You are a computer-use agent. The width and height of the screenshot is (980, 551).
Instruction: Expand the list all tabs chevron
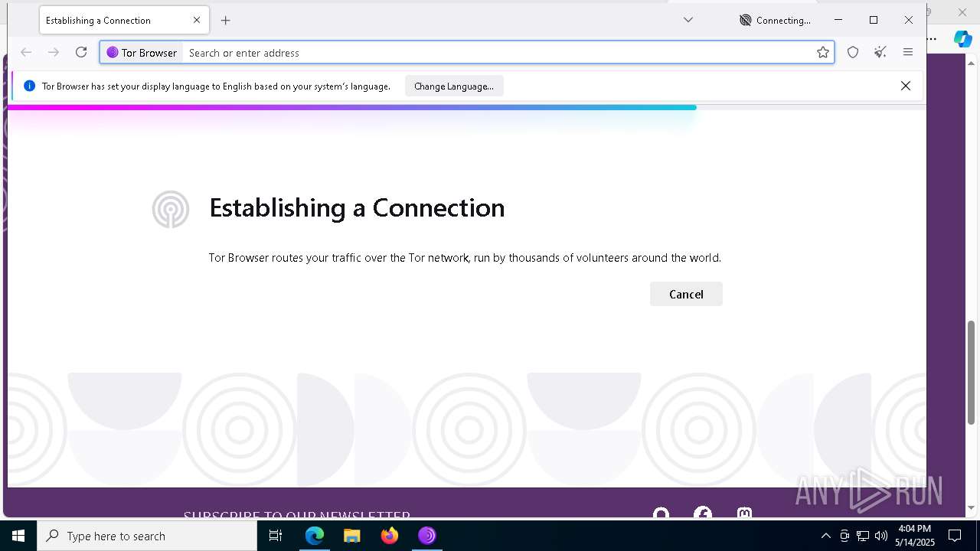tap(688, 20)
